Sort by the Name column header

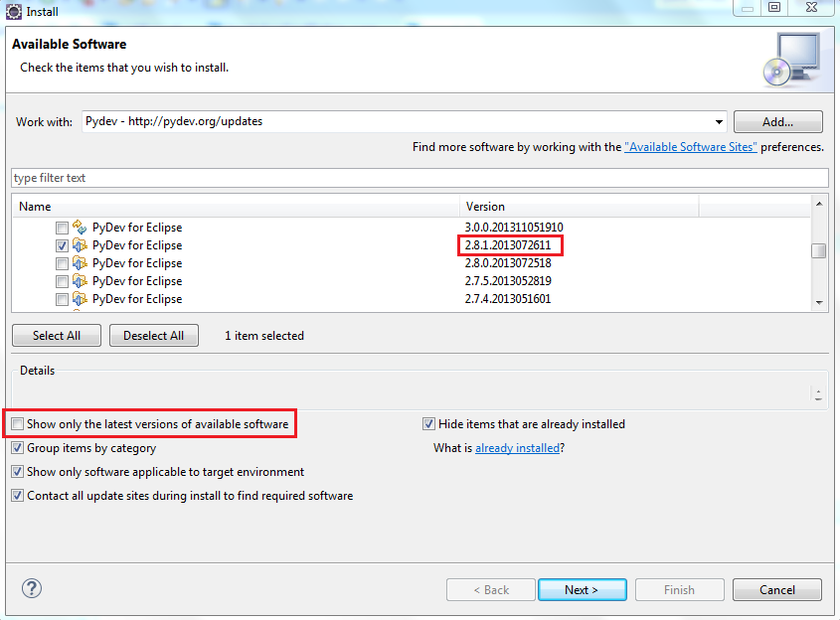point(236,206)
